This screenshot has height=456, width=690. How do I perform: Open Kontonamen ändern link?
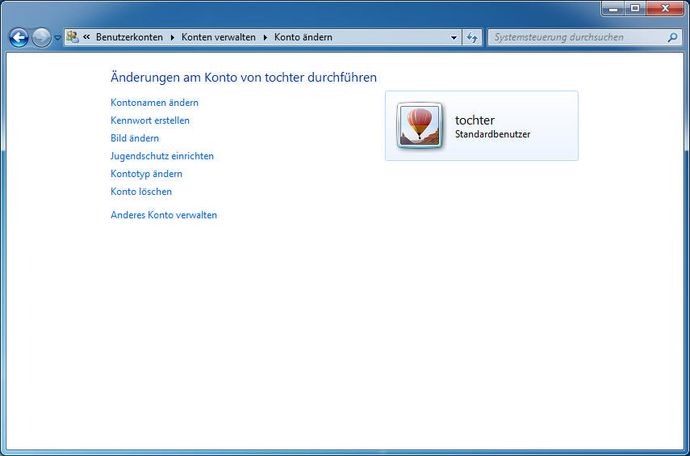point(154,103)
